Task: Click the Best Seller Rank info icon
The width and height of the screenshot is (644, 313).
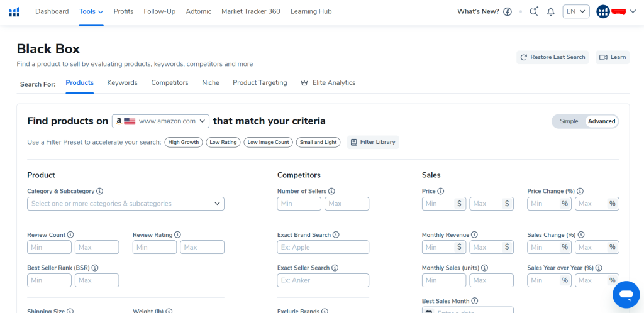Action: (95, 268)
